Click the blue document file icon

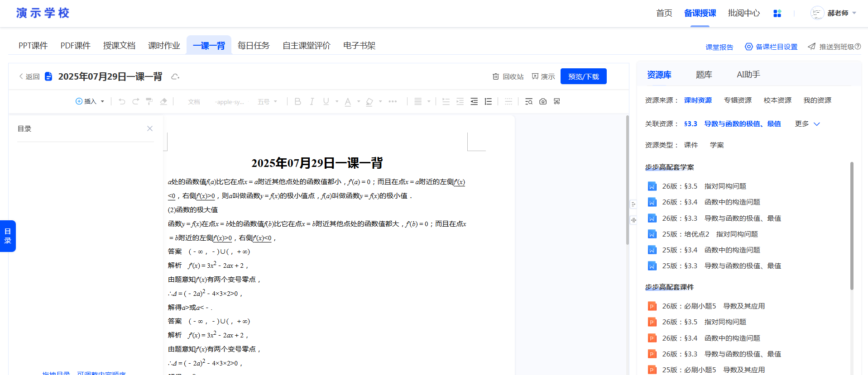48,76
